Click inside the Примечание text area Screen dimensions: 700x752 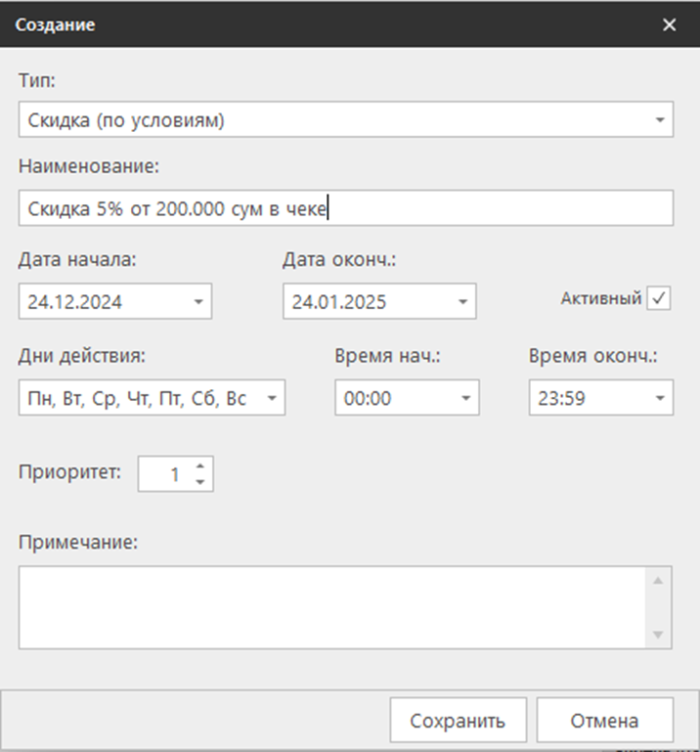click(332, 606)
